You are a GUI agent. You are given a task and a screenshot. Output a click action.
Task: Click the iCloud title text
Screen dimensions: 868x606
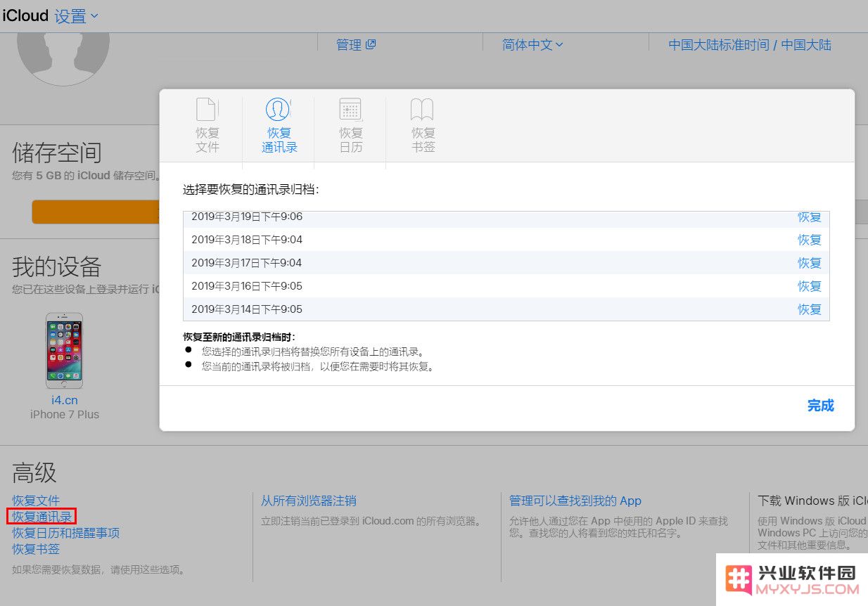(x=25, y=15)
